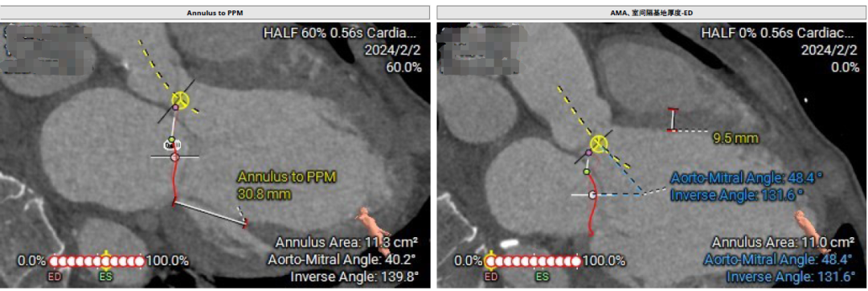Click the ES label under the right timeline
Screen dimensions: 868x291
[x=542, y=277]
